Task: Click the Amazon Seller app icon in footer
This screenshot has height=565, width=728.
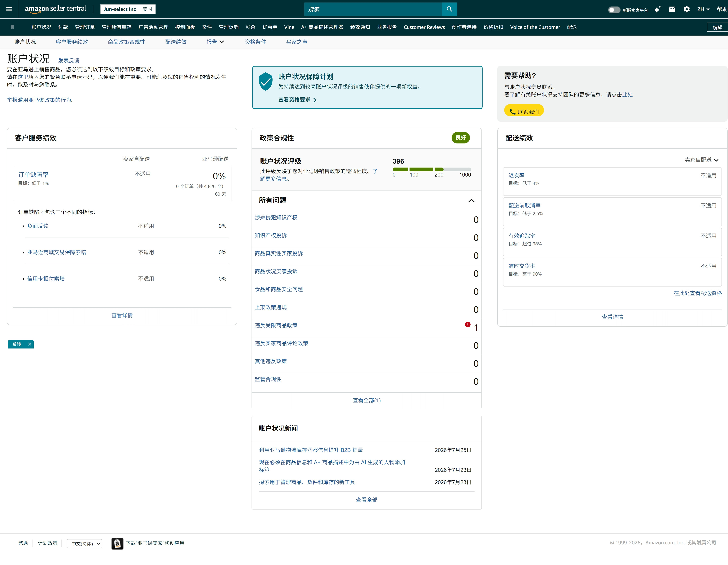Action: tap(117, 544)
